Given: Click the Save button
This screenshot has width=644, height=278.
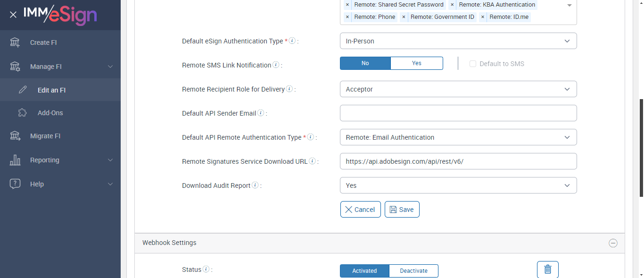Looking at the screenshot, I should click(402, 210).
